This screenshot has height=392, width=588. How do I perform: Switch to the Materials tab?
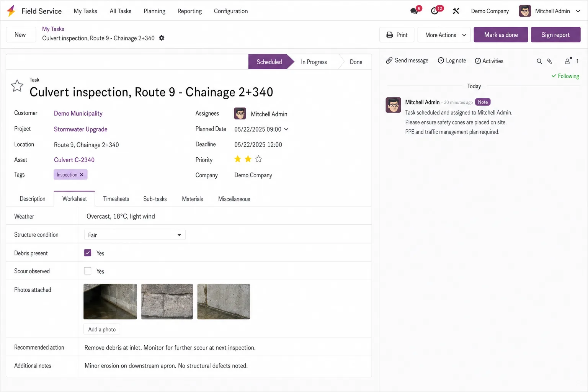(x=192, y=199)
